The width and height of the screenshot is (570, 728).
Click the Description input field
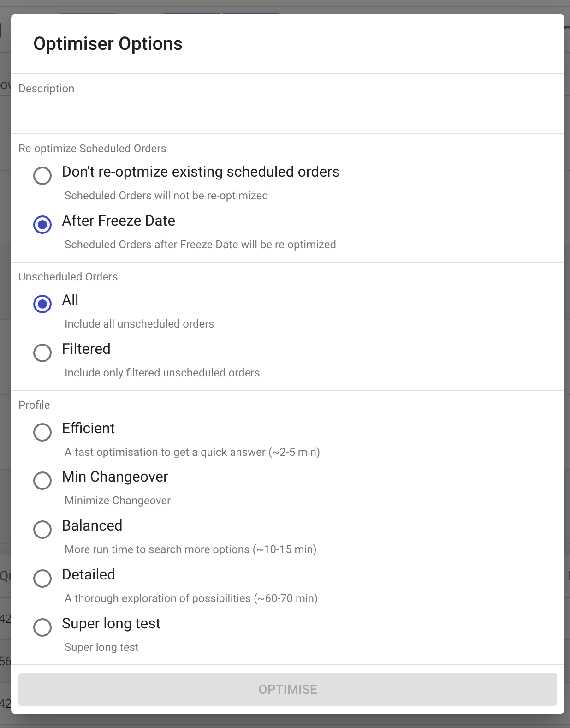pyautogui.click(x=287, y=111)
